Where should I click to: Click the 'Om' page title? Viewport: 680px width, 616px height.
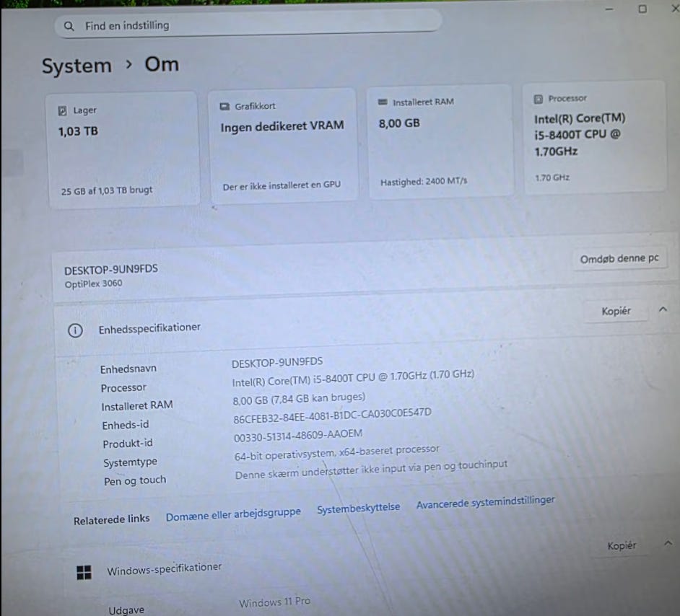pos(162,64)
